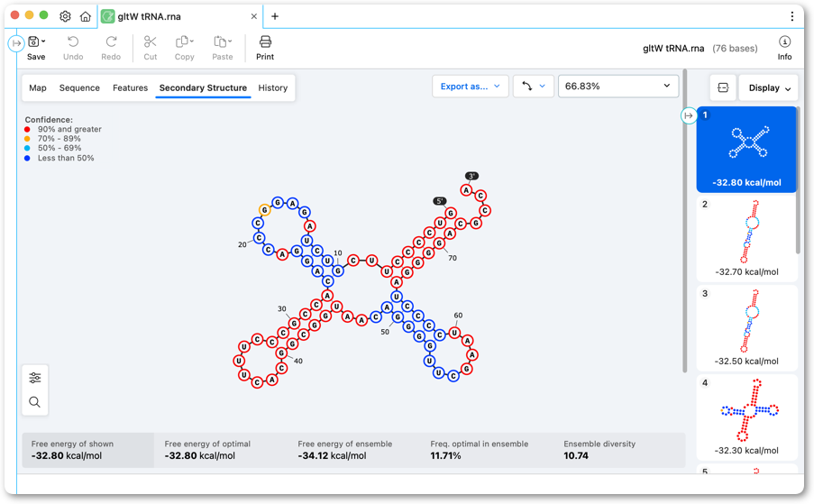Image resolution: width=814 pixels, height=504 pixels.
Task: Open the Display dropdown
Action: click(769, 87)
